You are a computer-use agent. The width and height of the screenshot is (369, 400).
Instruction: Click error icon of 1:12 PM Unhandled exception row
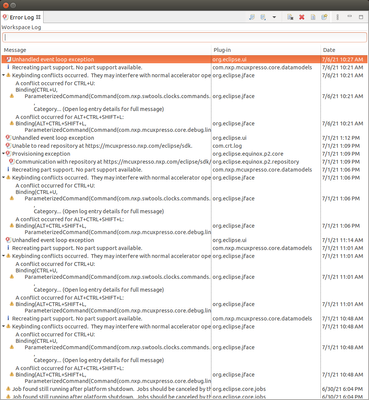(x=9, y=138)
